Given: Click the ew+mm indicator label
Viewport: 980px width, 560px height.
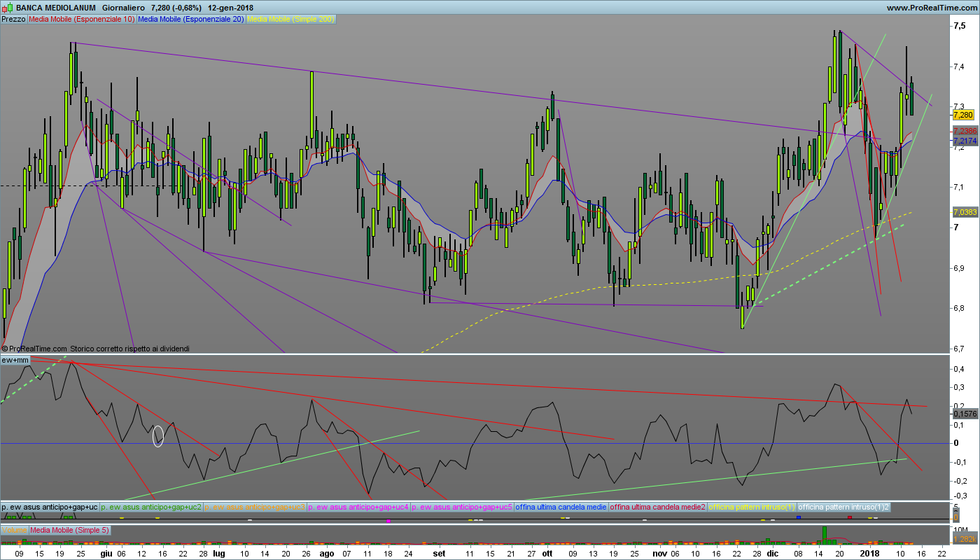Looking at the screenshot, I should point(15,360).
